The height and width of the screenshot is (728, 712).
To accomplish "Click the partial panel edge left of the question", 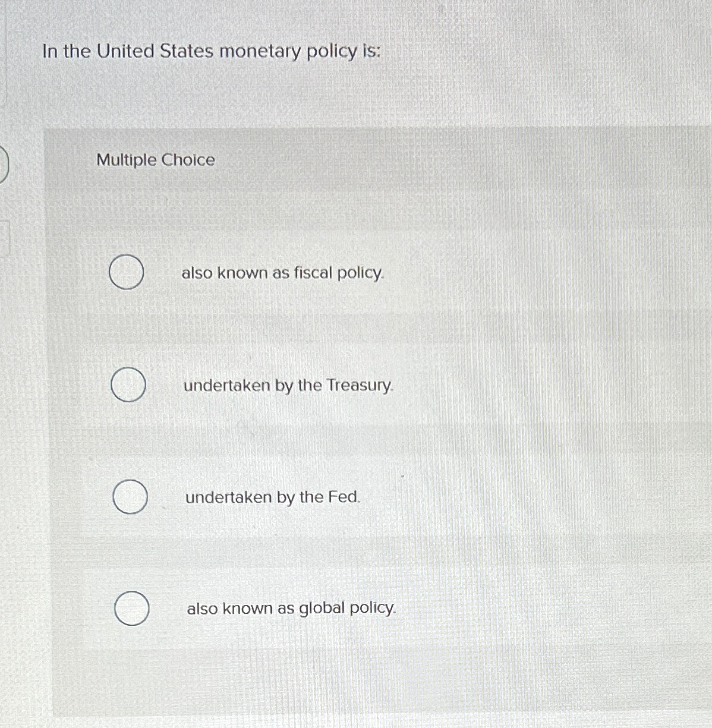I will click(3, 53).
